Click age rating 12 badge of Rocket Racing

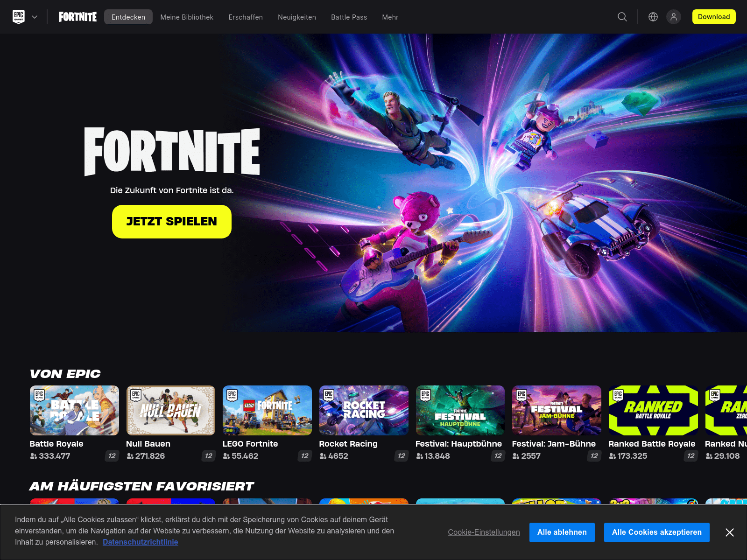pos(401,456)
